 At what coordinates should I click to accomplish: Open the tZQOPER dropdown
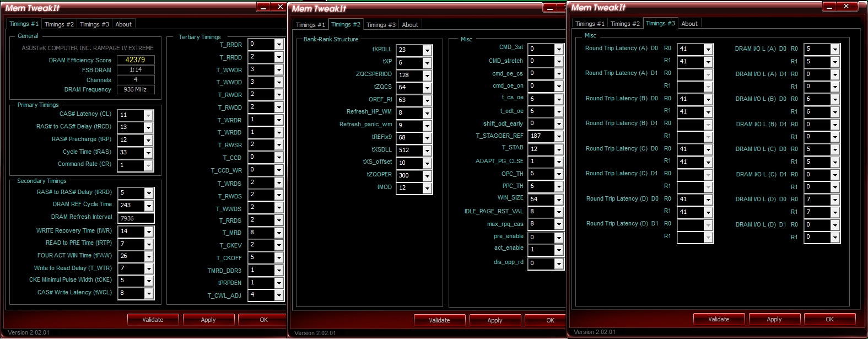tap(427, 176)
